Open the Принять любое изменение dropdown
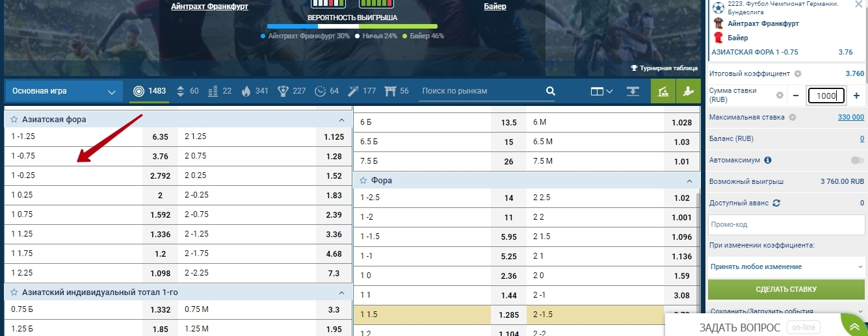The width and height of the screenshot is (868, 336). click(x=786, y=266)
